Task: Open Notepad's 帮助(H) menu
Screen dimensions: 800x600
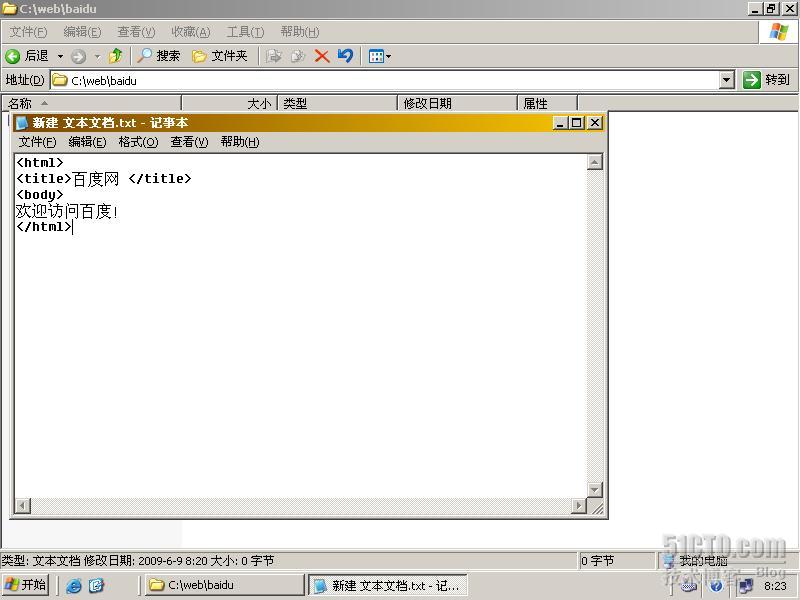Action: [240, 142]
